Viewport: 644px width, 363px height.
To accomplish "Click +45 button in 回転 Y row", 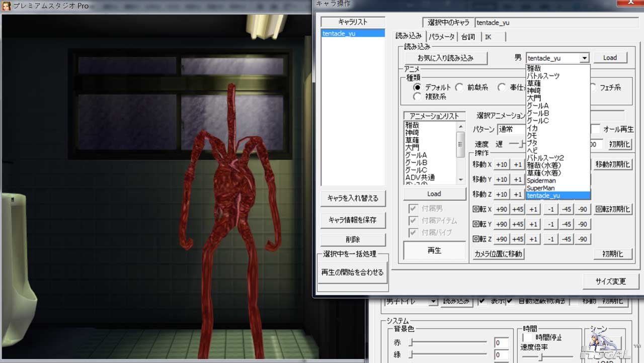I will pos(518,224).
